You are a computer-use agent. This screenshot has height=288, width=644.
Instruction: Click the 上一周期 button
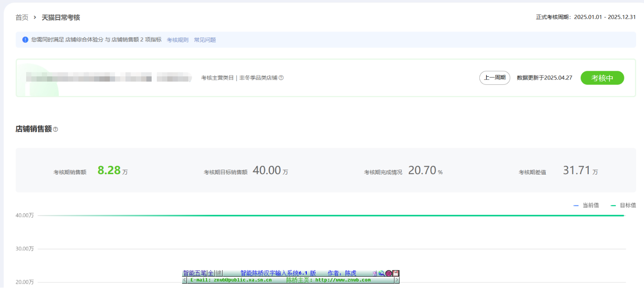pyautogui.click(x=495, y=78)
